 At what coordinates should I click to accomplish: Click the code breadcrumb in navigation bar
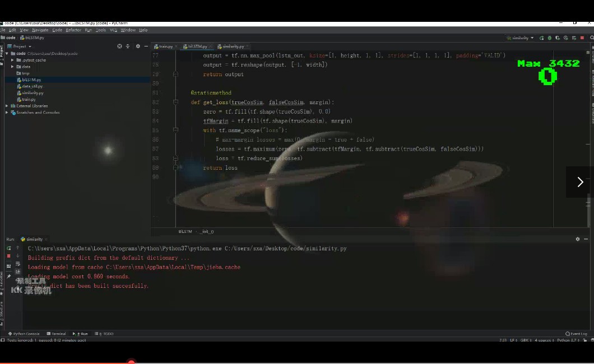8,38
